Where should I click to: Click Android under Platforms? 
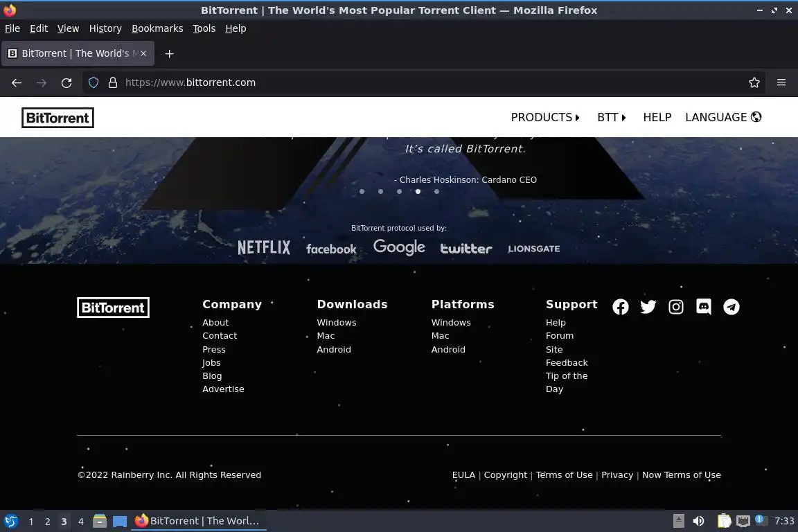pyautogui.click(x=448, y=350)
